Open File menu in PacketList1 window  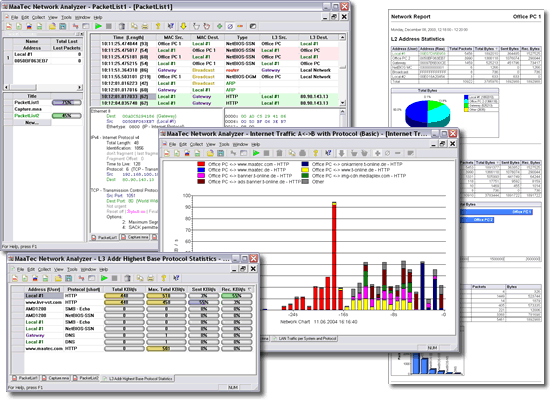tap(14, 17)
